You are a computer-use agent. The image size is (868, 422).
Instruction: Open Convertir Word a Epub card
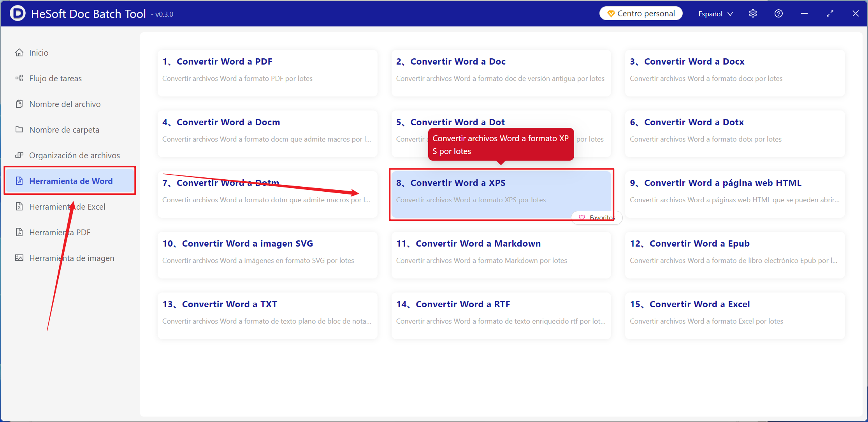(735, 255)
